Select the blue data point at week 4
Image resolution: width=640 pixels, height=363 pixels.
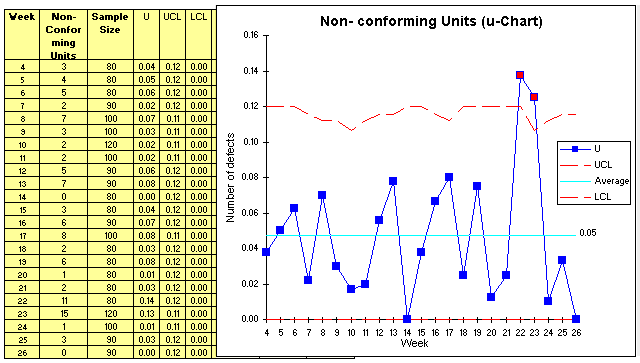(266, 252)
